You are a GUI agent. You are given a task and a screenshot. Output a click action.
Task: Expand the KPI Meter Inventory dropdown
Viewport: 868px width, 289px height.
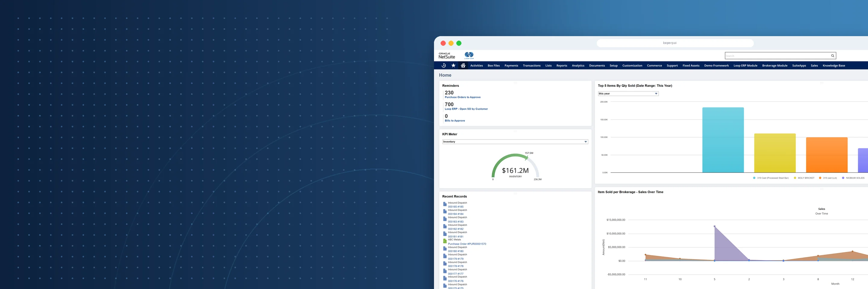[515, 142]
